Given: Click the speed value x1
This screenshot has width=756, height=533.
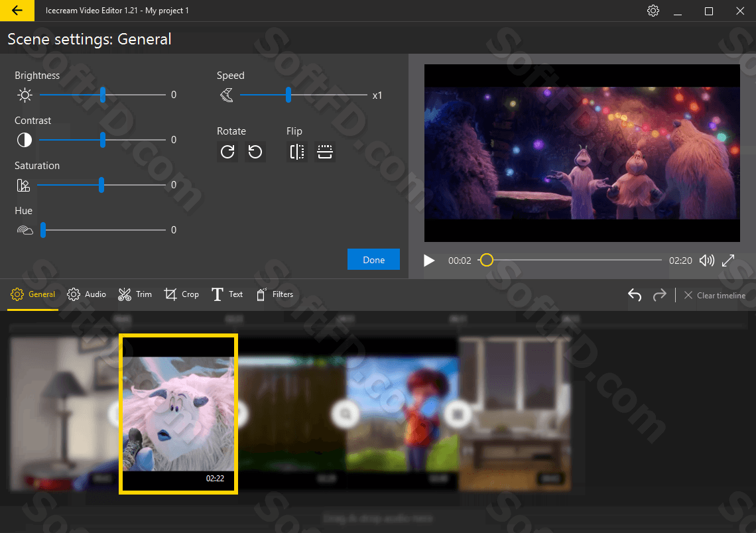Looking at the screenshot, I should 377,95.
